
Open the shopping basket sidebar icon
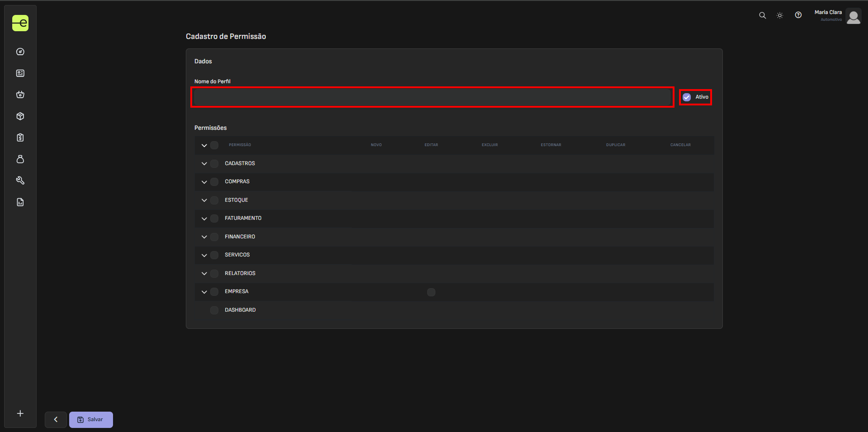20,95
